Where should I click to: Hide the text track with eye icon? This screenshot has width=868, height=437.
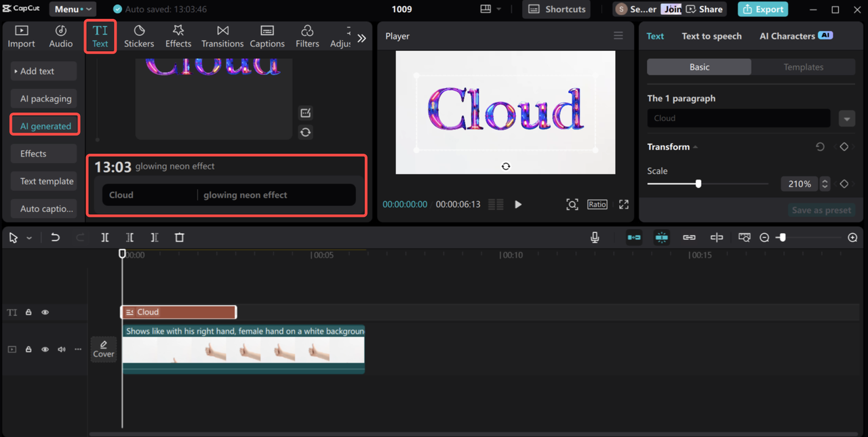[45, 312]
